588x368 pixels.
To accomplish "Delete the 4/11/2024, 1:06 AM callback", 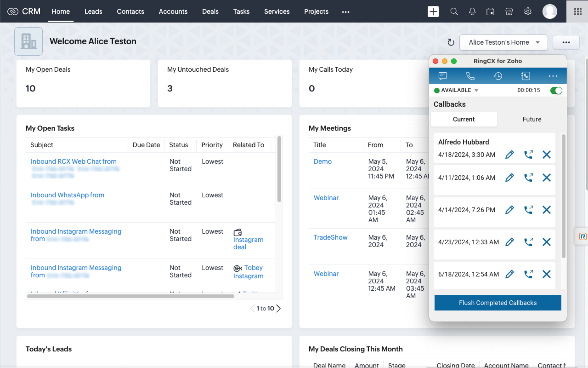I will [x=547, y=178].
